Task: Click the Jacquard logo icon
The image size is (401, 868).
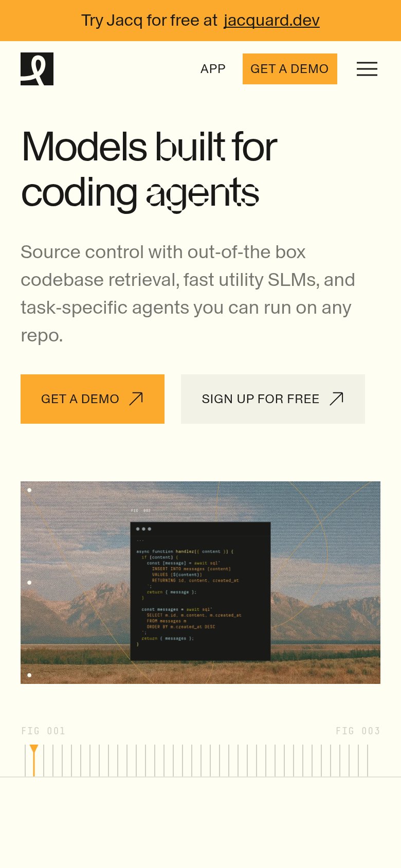Action: point(37,69)
